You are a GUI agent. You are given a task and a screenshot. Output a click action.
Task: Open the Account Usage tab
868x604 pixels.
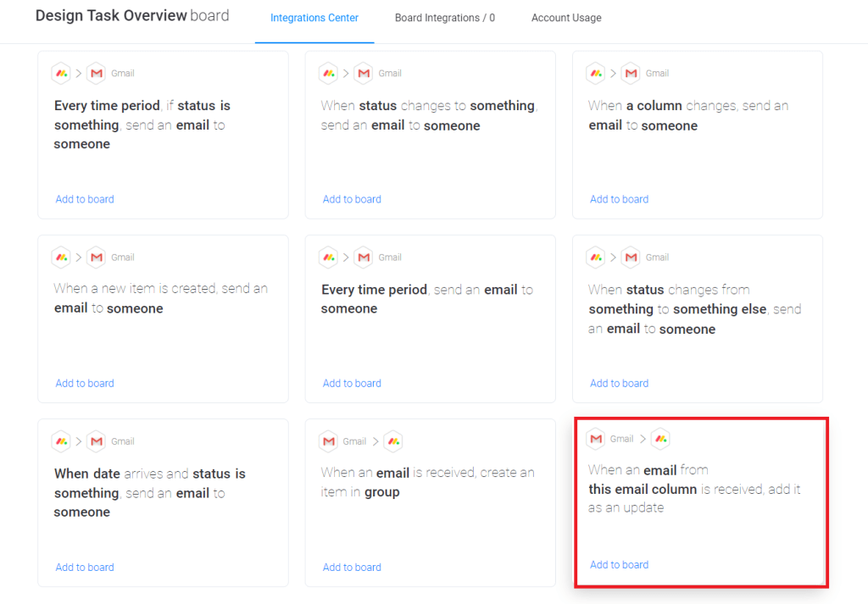(566, 18)
